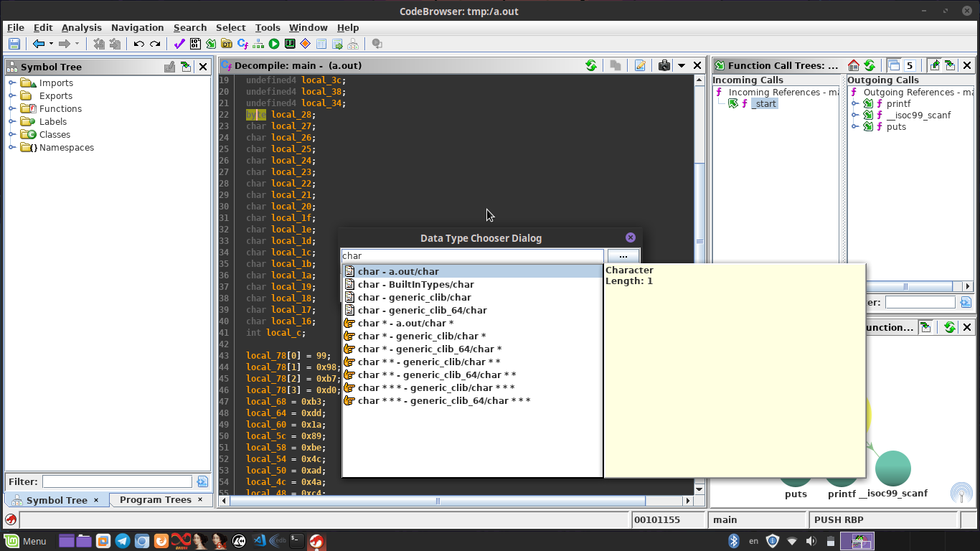The height and width of the screenshot is (551, 980).
Task: Open the Go Back history dropdown arrow
Action: click(x=51, y=44)
